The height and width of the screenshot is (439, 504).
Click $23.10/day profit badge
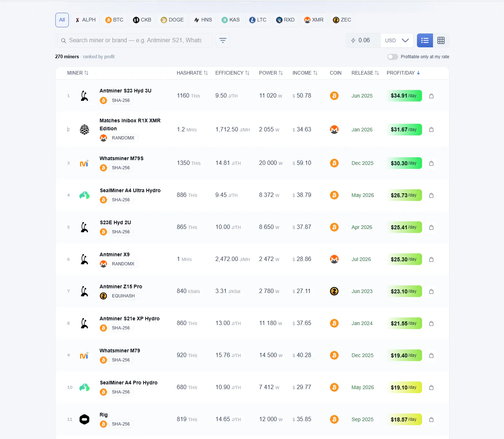coord(404,291)
